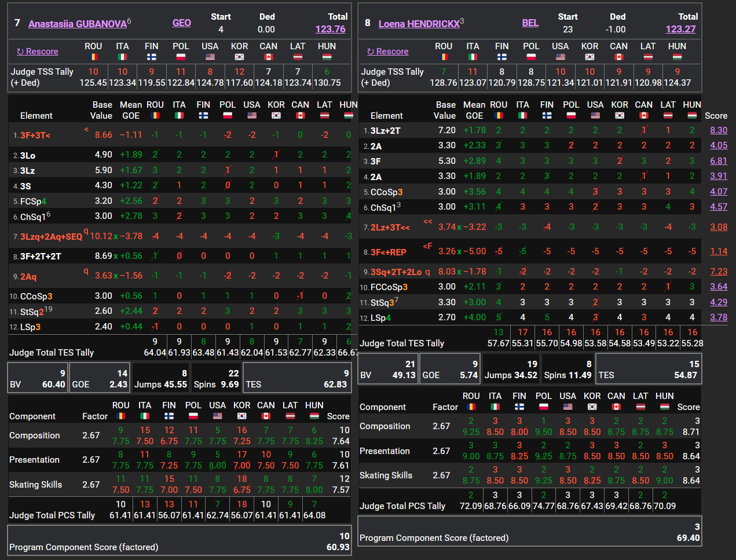
Task: Select USA flag in Hendrickx's Component table header
Action: point(567,407)
